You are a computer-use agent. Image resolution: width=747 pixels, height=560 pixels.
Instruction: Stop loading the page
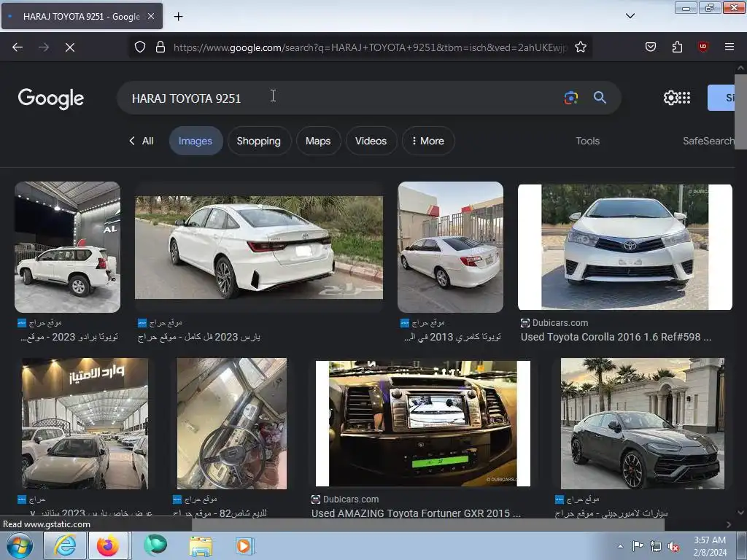(x=70, y=47)
